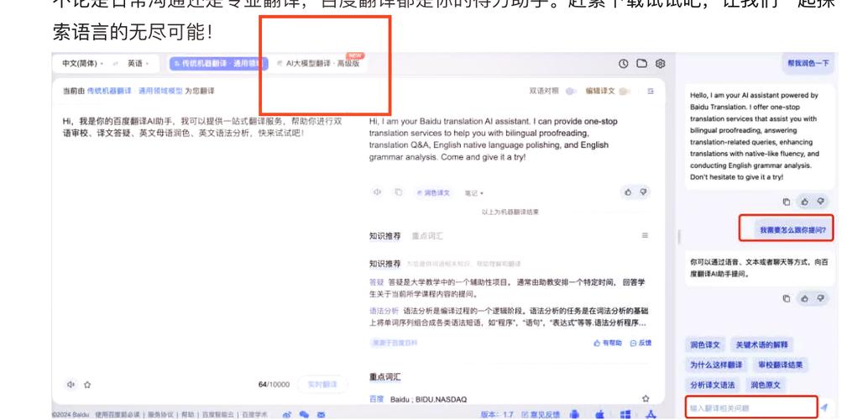Open 百度学术 footer link
Screen dimensions: 868x420
(255, 414)
